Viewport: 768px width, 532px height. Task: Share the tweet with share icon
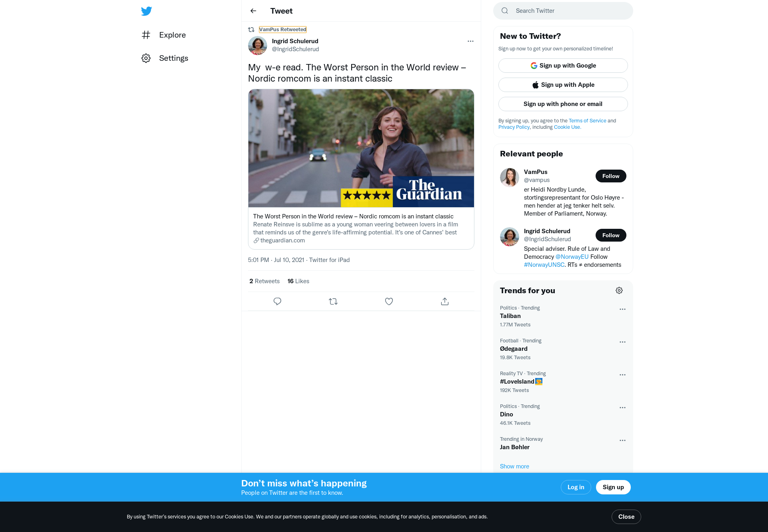pos(445,301)
